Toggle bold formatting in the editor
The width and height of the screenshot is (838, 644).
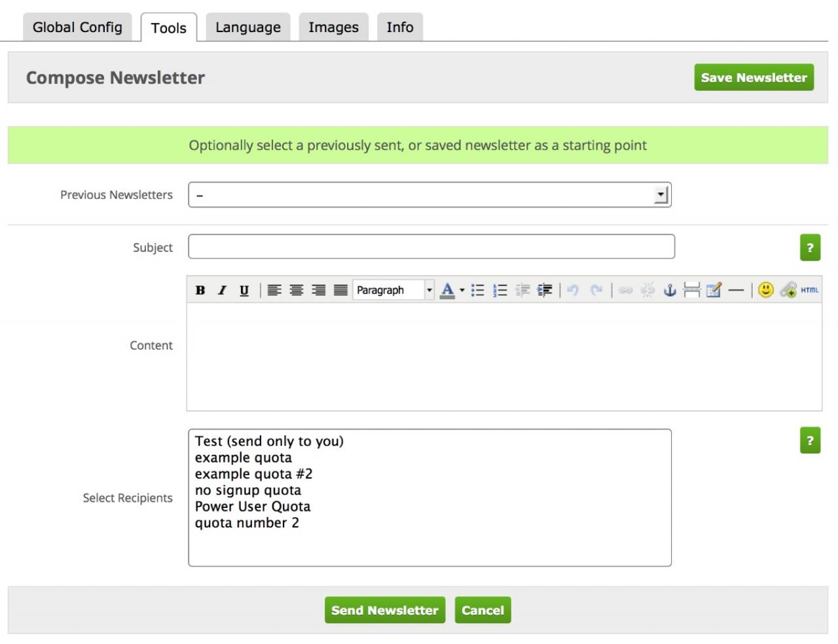(200, 290)
